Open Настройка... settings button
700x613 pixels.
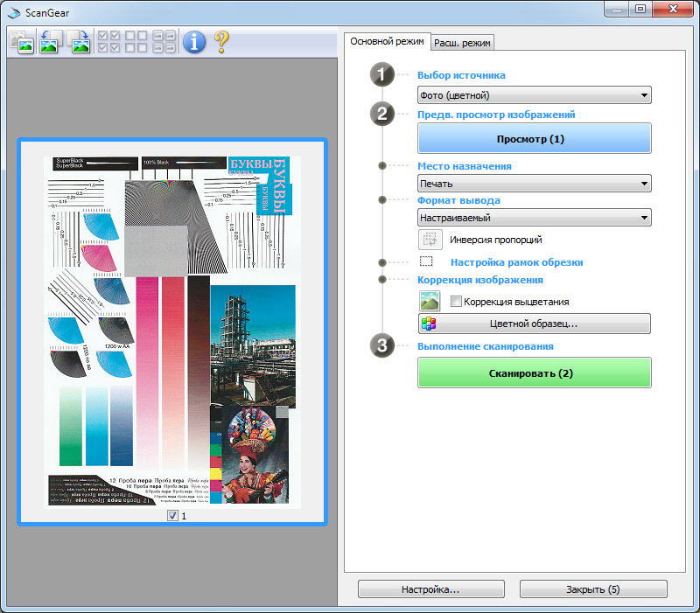click(x=431, y=589)
